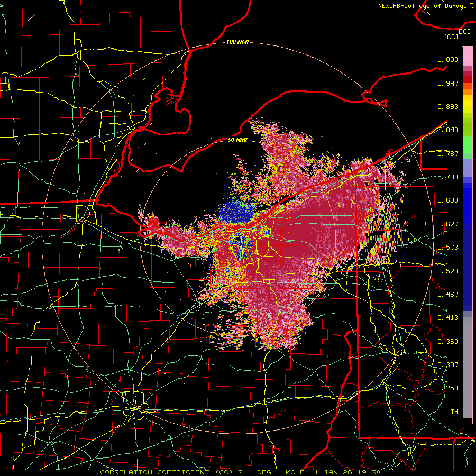Viewport: 476px width, 476px height.
Task: Select the 0.467 legend value
Action: coord(448,295)
